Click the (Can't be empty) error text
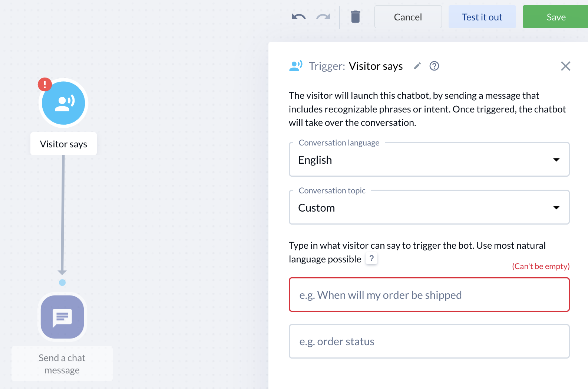Image resolution: width=588 pixels, height=389 pixels. point(541,267)
